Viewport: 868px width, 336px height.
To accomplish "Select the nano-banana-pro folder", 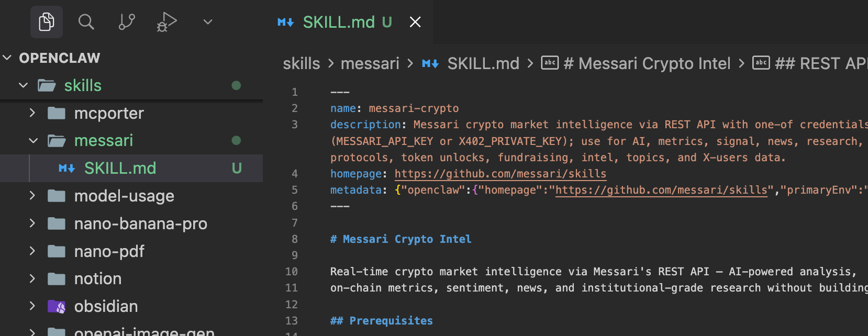I will (x=140, y=223).
